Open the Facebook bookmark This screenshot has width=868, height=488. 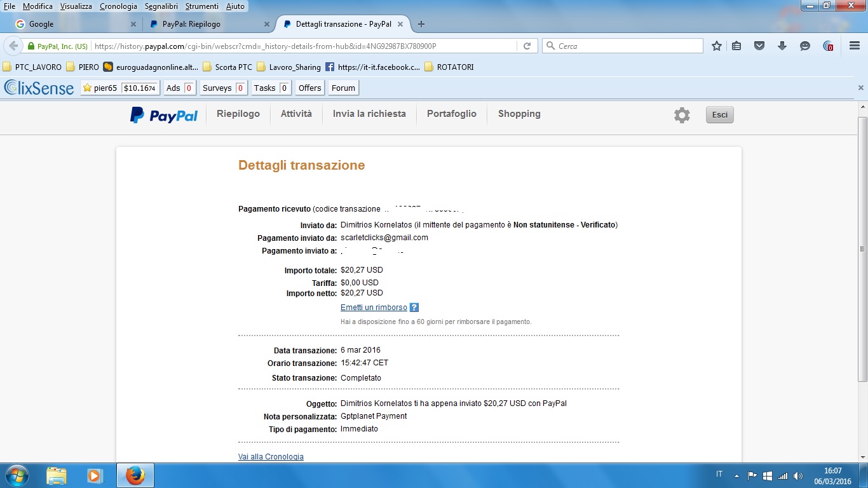[372, 67]
